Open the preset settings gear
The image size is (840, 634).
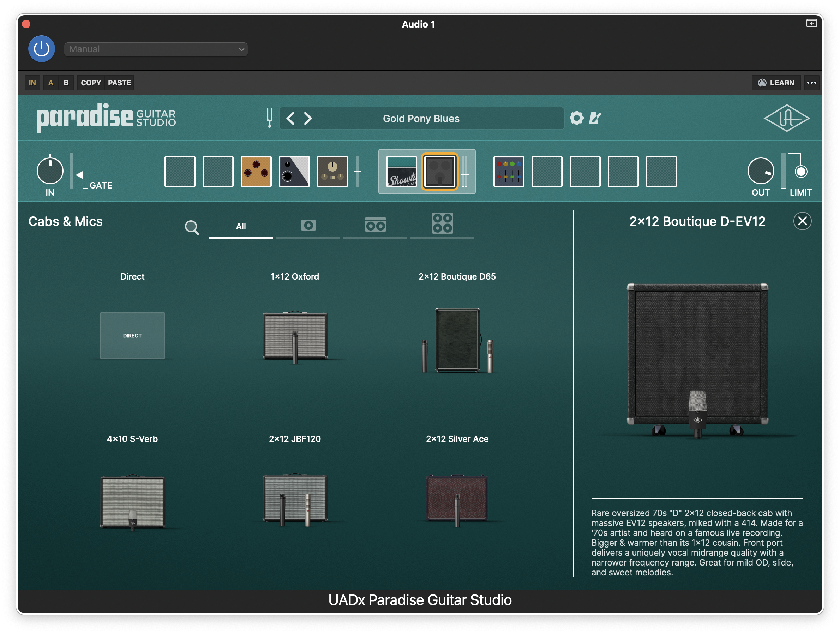click(x=576, y=118)
